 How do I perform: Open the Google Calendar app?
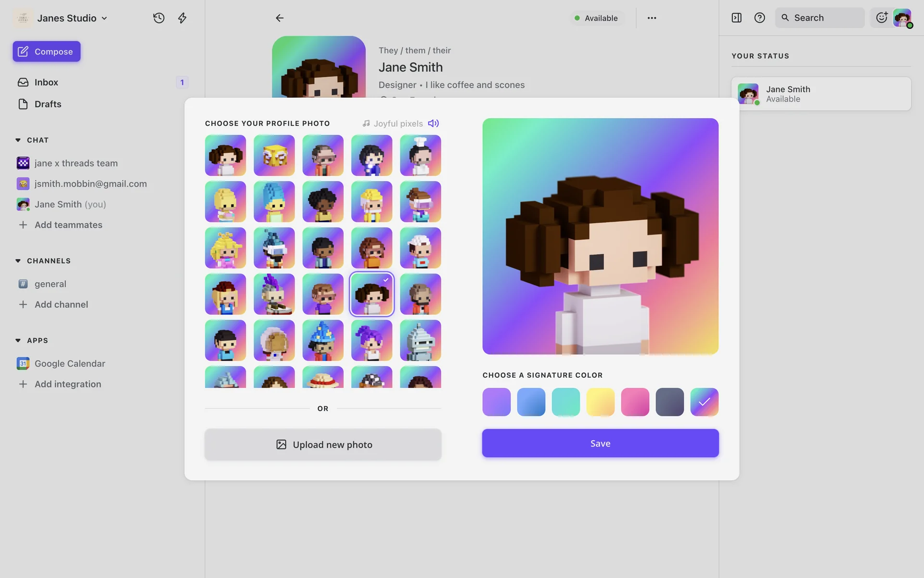coord(70,363)
